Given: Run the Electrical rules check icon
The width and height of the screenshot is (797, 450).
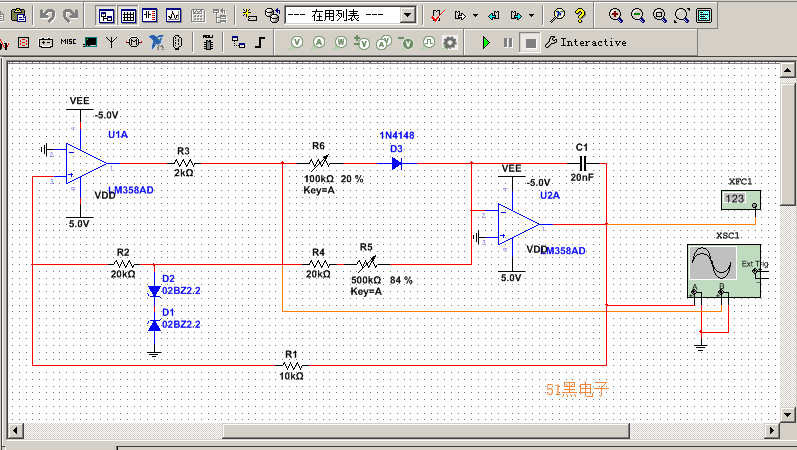Looking at the screenshot, I should pos(437,16).
